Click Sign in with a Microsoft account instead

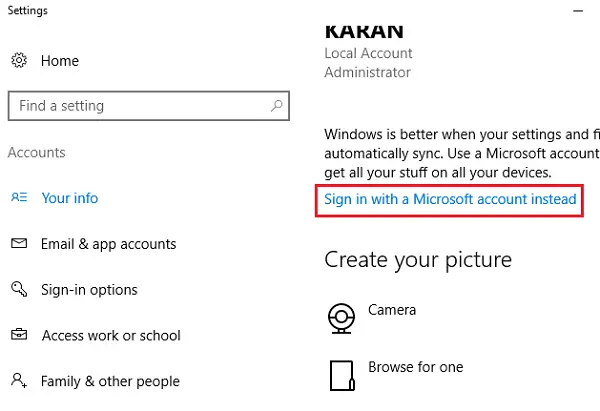(x=450, y=199)
